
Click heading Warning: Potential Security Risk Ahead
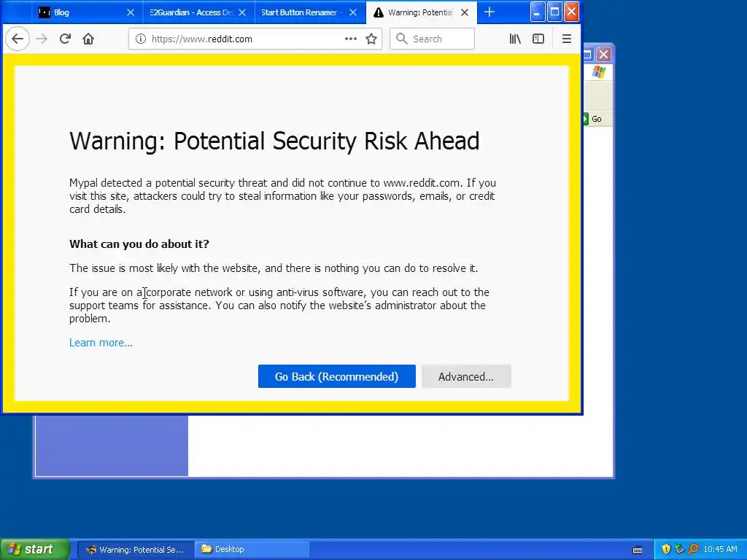(x=274, y=141)
